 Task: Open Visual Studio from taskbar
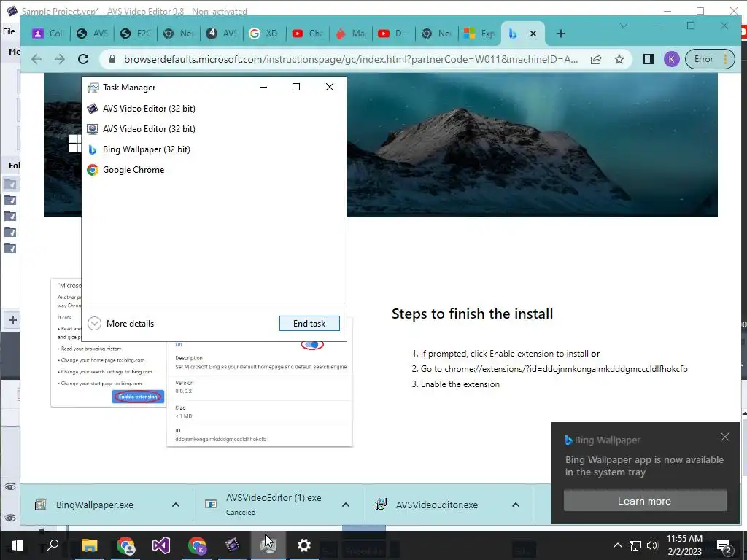161,545
